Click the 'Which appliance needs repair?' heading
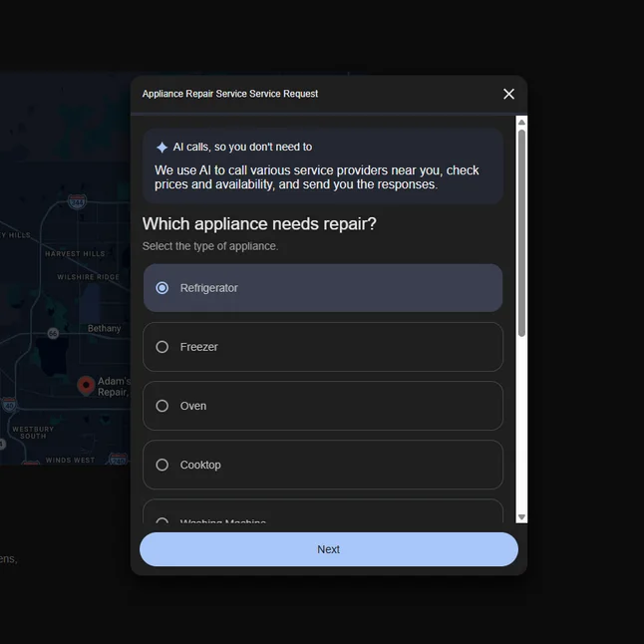The width and height of the screenshot is (644, 644). (259, 224)
